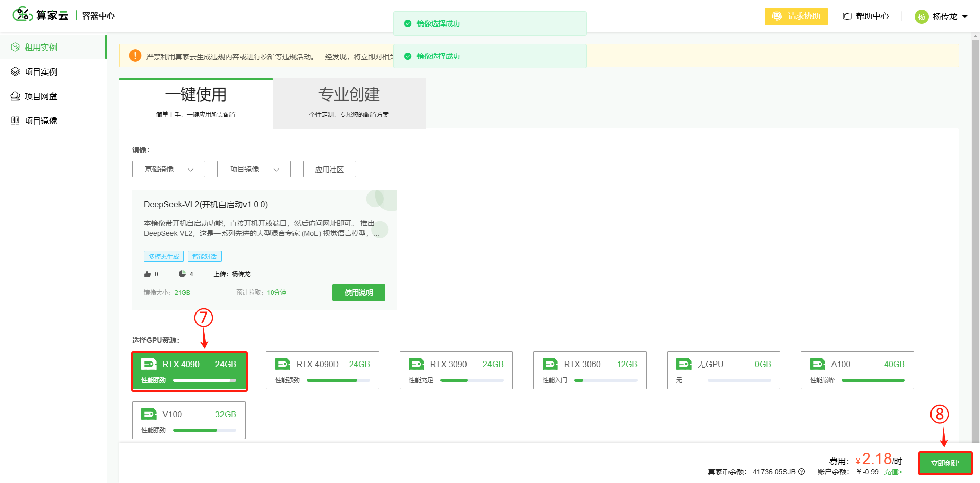Click the A100 GPU card icon
Image resolution: width=980 pixels, height=483 pixels.
[x=818, y=364]
